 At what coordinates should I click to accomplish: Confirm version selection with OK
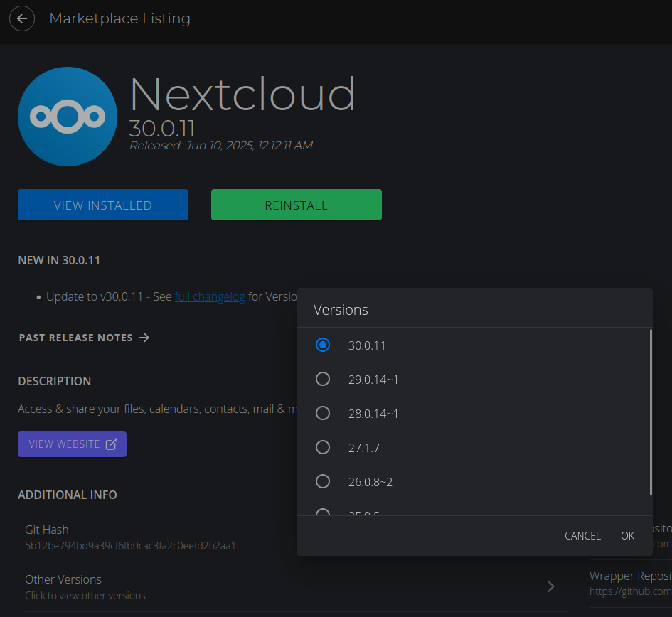[627, 536]
